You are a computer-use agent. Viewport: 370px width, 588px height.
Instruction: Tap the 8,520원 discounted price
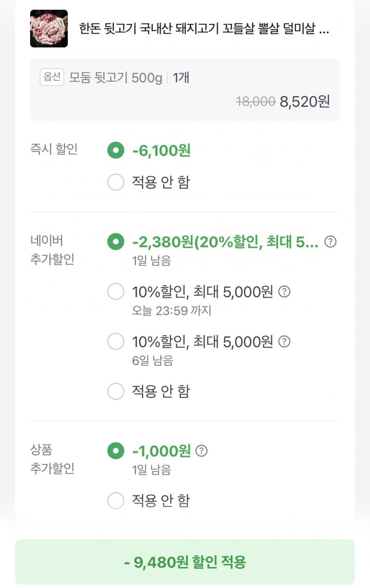point(305,101)
